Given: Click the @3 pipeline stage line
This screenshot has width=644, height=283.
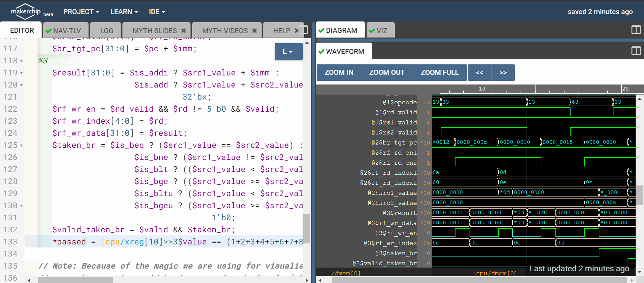Looking at the screenshot, I should (x=43, y=61).
